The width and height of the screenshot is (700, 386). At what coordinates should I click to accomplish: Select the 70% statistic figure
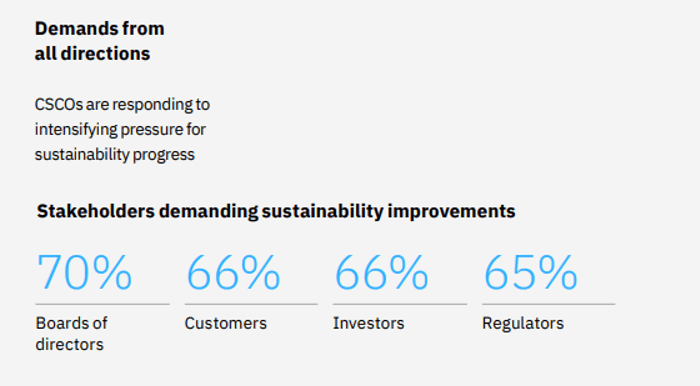tap(84, 272)
